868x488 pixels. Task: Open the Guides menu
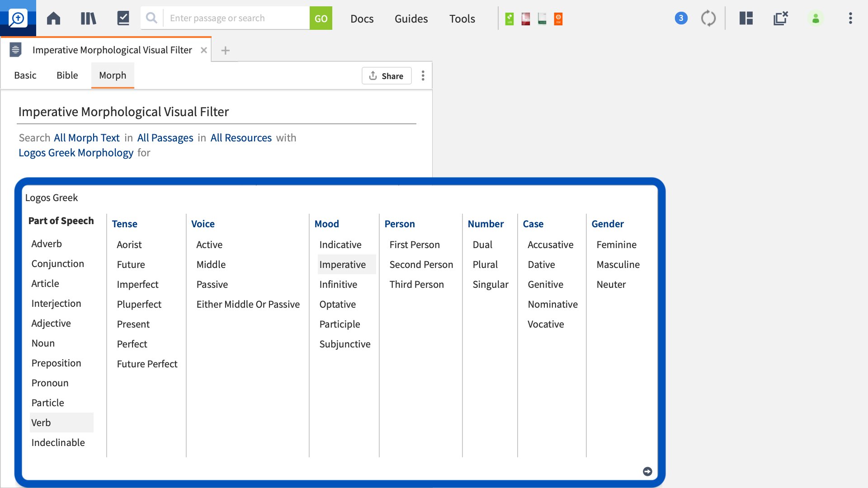[411, 19]
